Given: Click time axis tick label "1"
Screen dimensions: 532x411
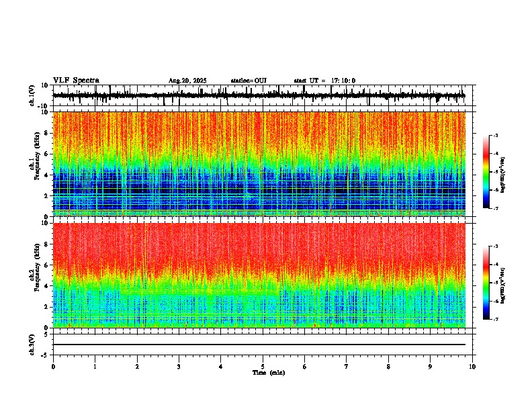Looking at the screenshot, I should (95, 367).
